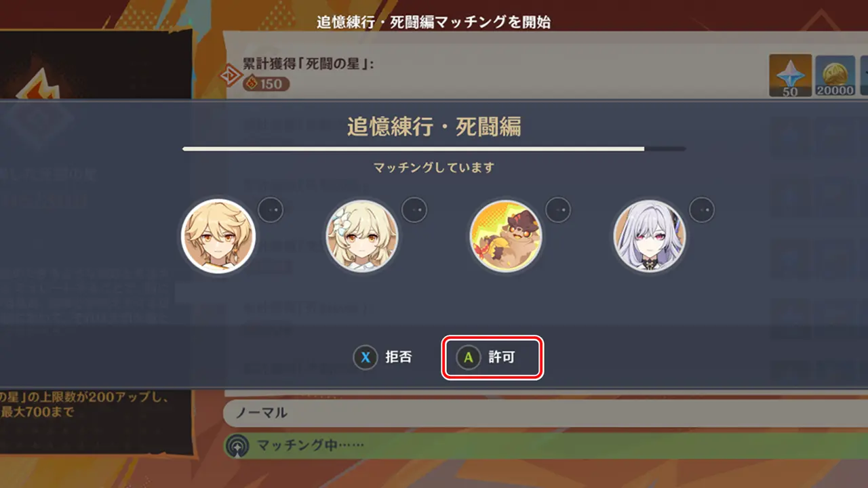Click status bubble beside orange creature avatar

pyautogui.click(x=558, y=209)
